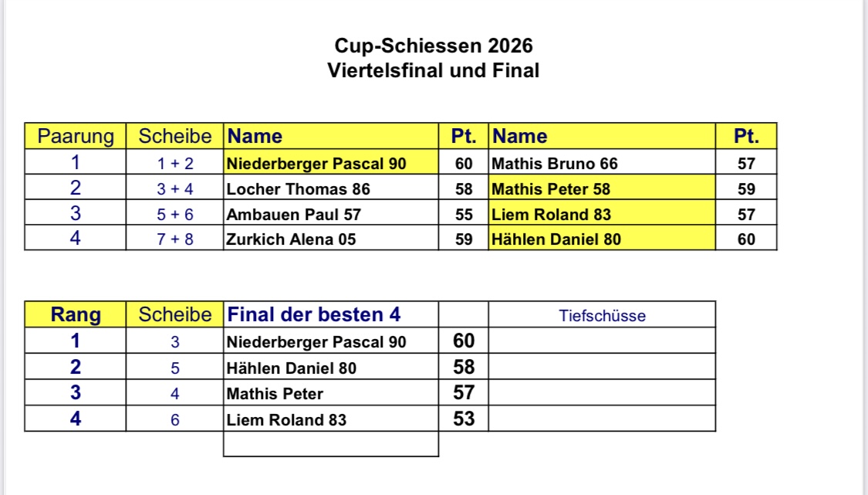The height and width of the screenshot is (495, 868).
Task: Click the Niederberger Pascal 90 quarterfinal cell
Action: pos(331,164)
